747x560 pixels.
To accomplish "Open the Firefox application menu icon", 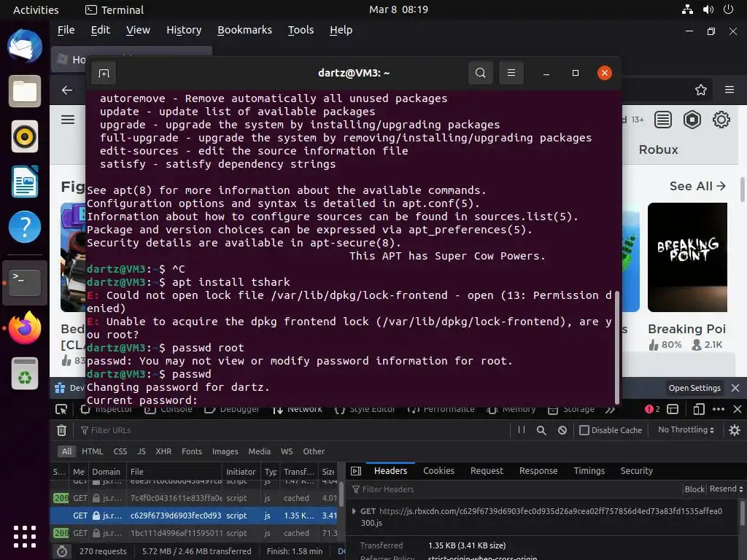I will pos(729,90).
